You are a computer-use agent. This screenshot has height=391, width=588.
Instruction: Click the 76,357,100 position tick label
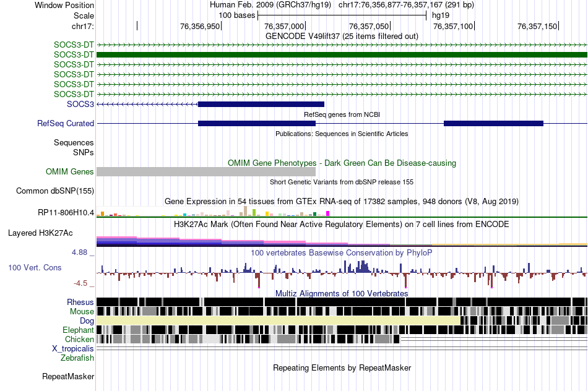pos(453,26)
